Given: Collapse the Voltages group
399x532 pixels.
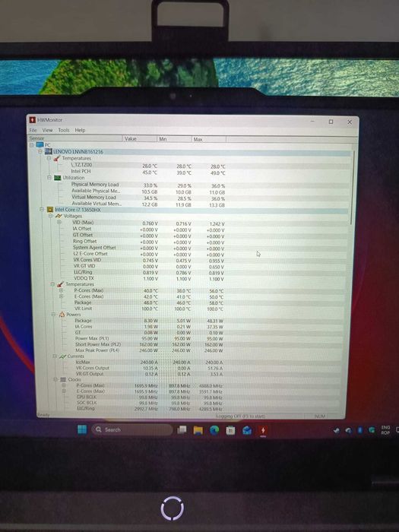Looking at the screenshot, I should [x=51, y=216].
